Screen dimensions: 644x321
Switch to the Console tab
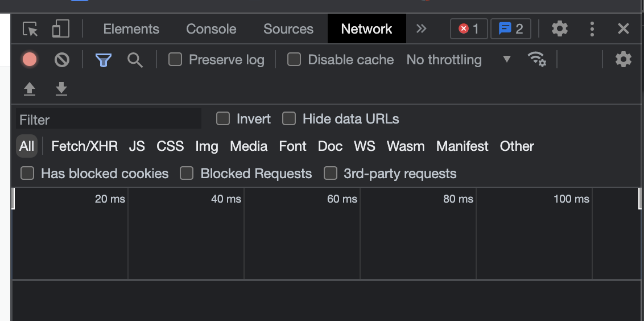(x=211, y=29)
